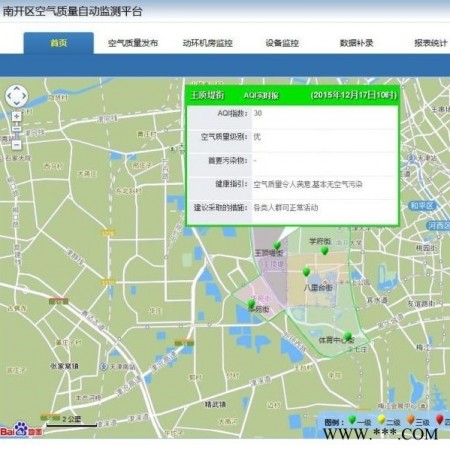Click the popup title 王顶堤街
Viewport: 450px width, 450px height.
[x=207, y=95]
